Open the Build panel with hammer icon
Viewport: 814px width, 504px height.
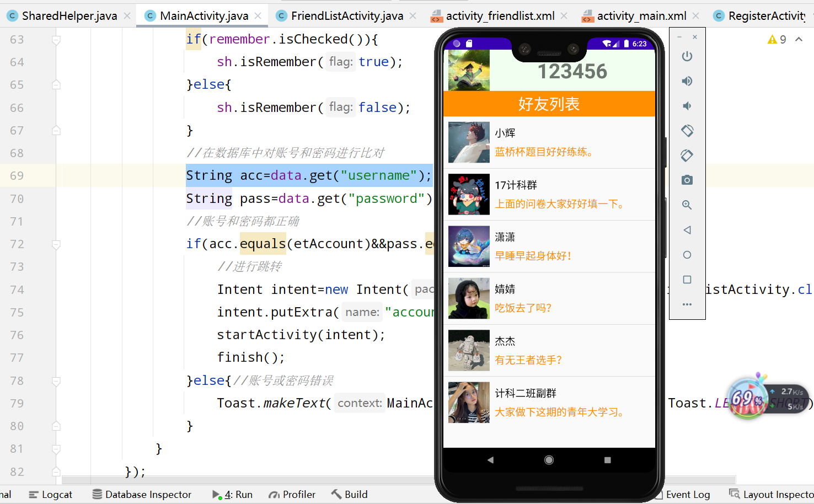click(349, 494)
